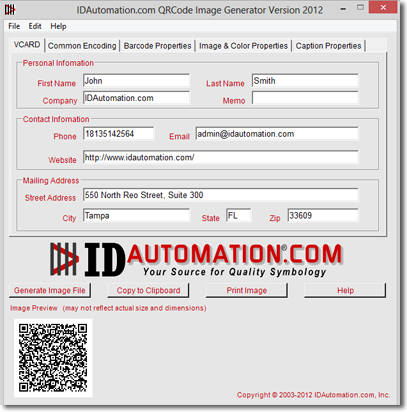Image resolution: width=407 pixels, height=412 pixels.
Task: Close the QRCode Image Generator window
Action: [x=383, y=8]
